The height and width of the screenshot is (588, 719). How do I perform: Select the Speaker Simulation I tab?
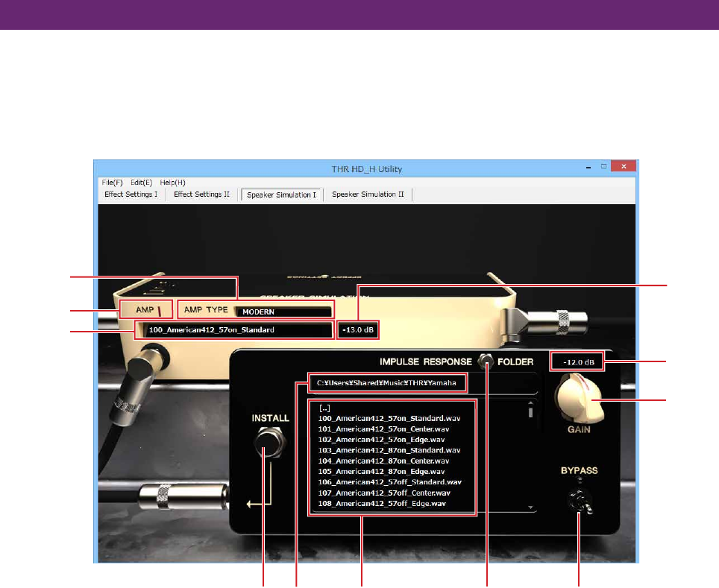point(281,195)
